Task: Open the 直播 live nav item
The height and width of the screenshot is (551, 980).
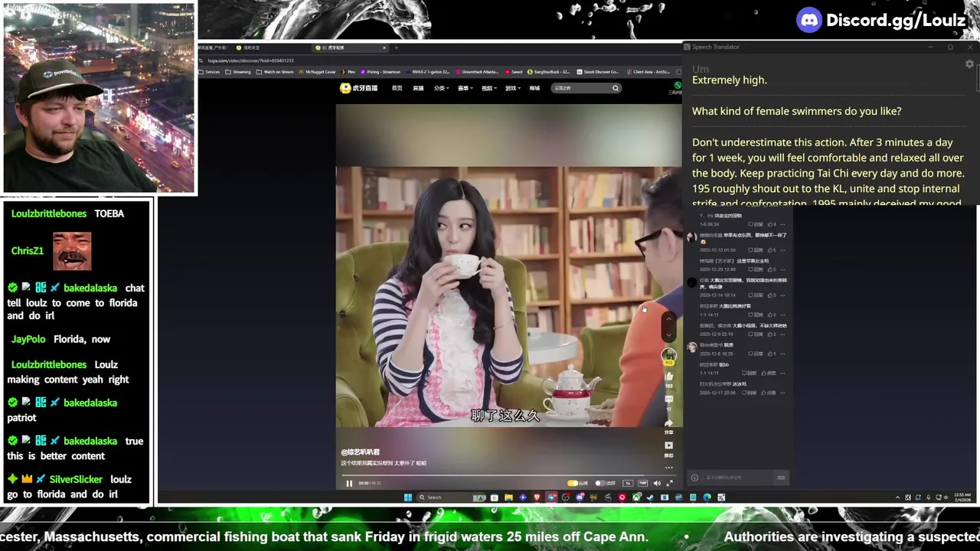Action: 418,88
